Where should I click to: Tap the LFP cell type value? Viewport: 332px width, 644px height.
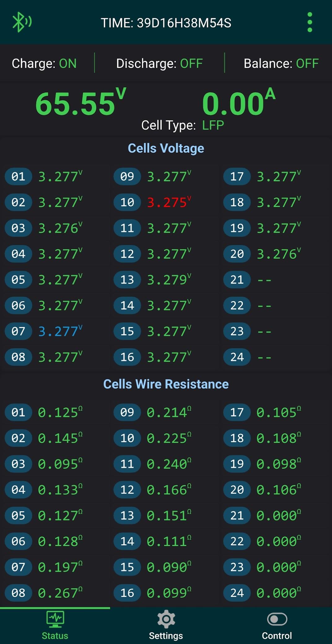pyautogui.click(x=213, y=125)
